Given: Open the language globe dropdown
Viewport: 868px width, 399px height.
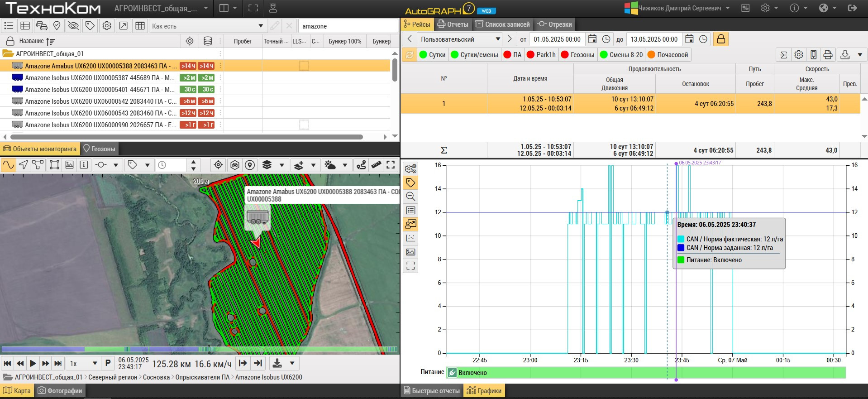Looking at the screenshot, I should 827,8.
